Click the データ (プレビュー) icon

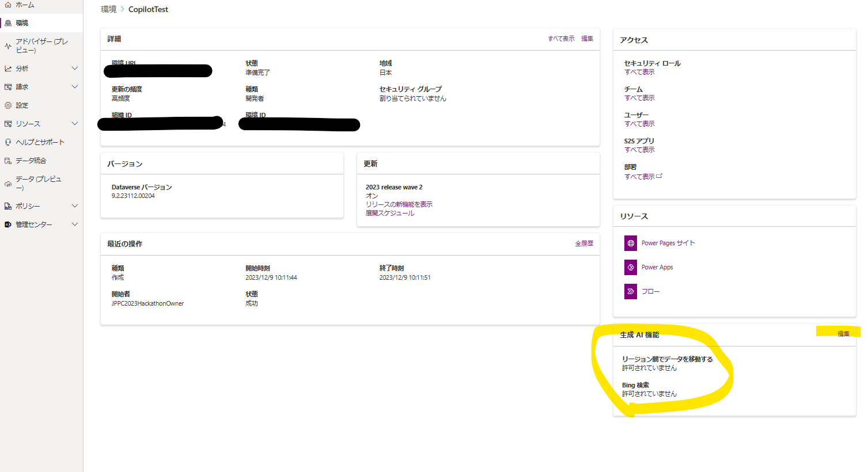pyautogui.click(x=8, y=184)
